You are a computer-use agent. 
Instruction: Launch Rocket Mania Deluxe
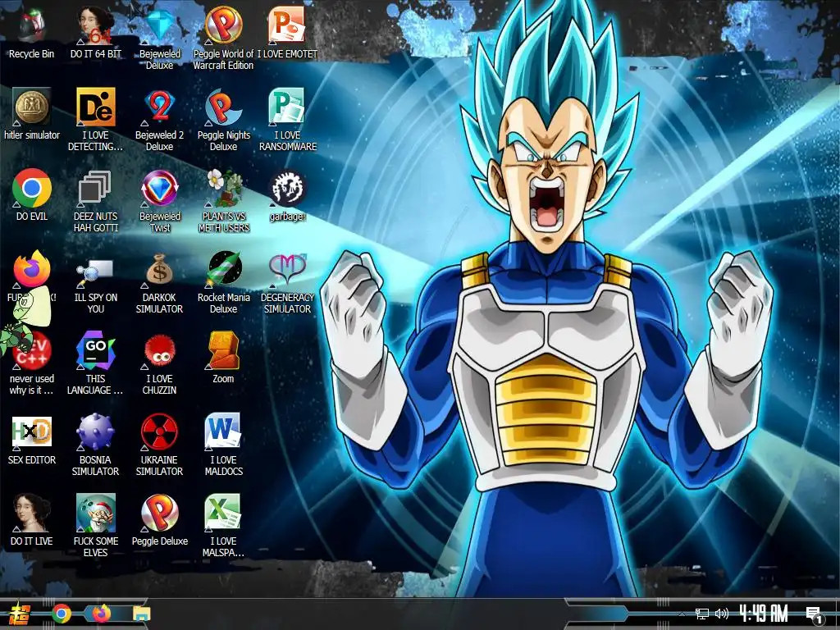[223, 282]
